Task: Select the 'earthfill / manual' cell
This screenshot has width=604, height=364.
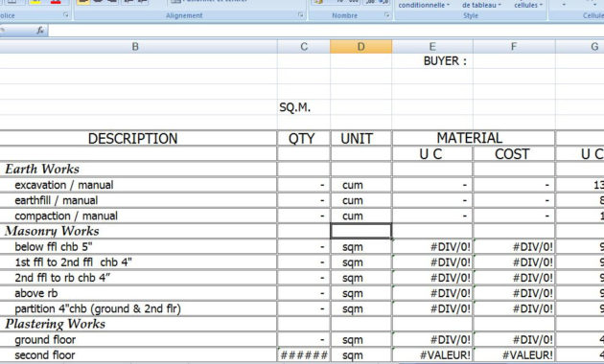Action: click(138, 200)
